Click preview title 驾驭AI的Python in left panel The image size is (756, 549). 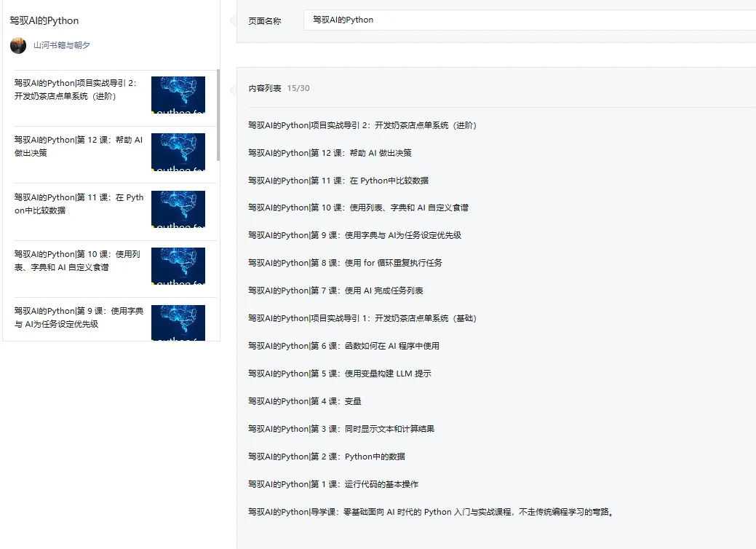44,20
